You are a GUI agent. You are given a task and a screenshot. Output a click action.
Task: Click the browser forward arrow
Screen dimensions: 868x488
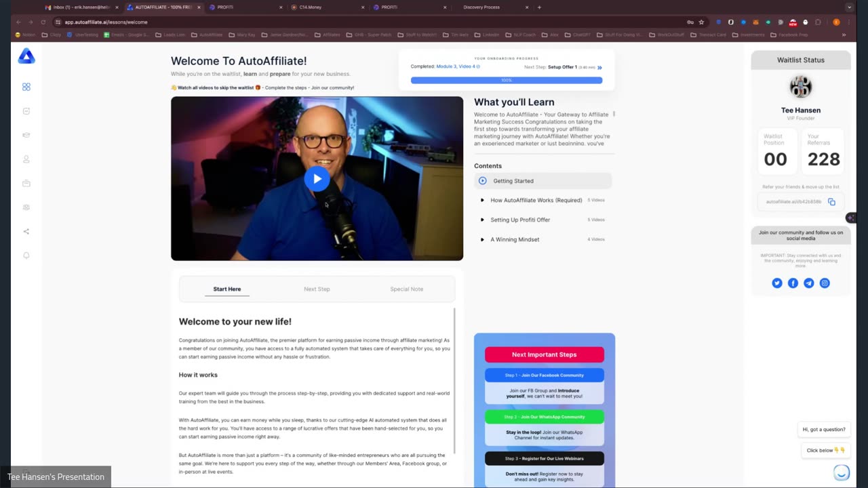point(31,22)
